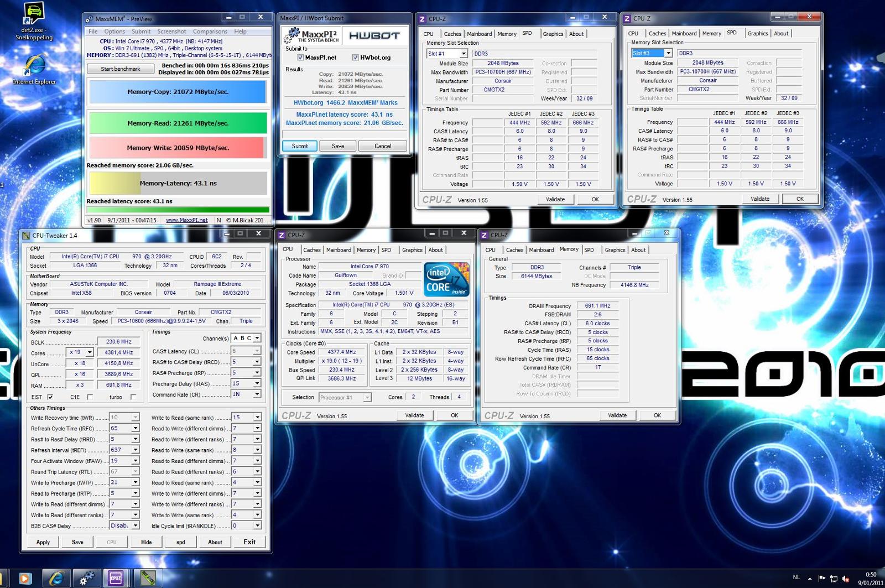Uncheck the EIST checkbox in CPU-Tweaker
The width and height of the screenshot is (885, 588).
pyautogui.click(x=50, y=397)
